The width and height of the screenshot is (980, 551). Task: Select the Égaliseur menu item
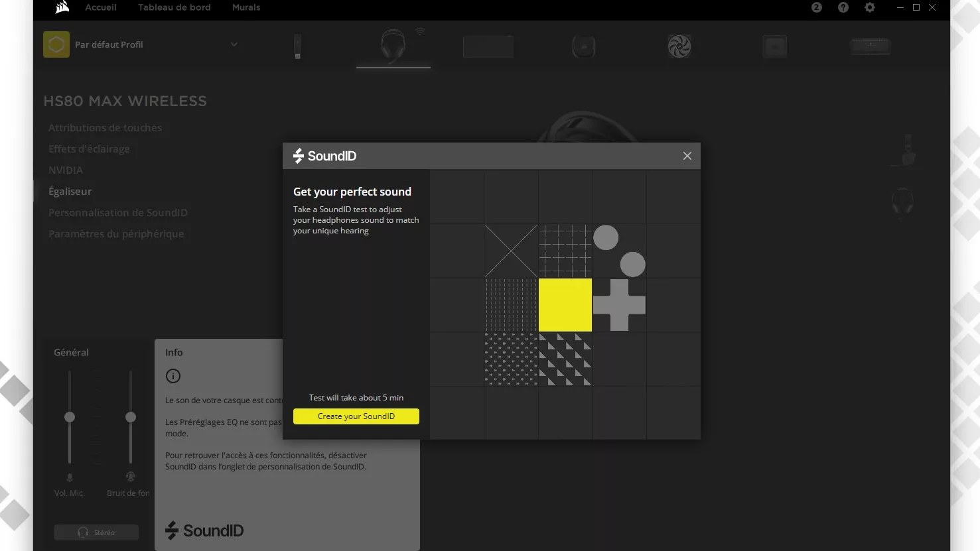[x=70, y=192]
